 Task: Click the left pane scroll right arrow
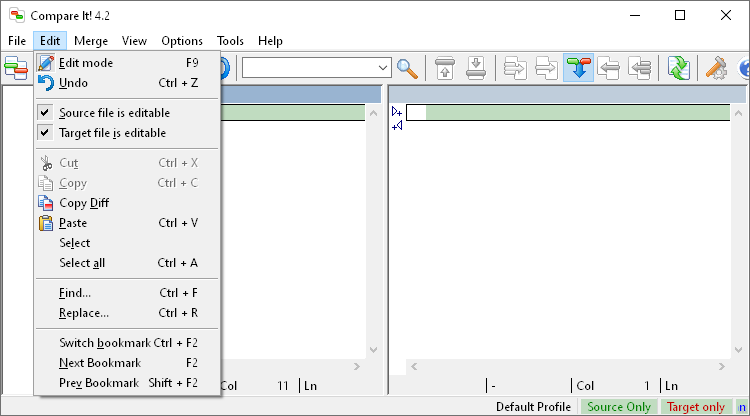(x=357, y=366)
